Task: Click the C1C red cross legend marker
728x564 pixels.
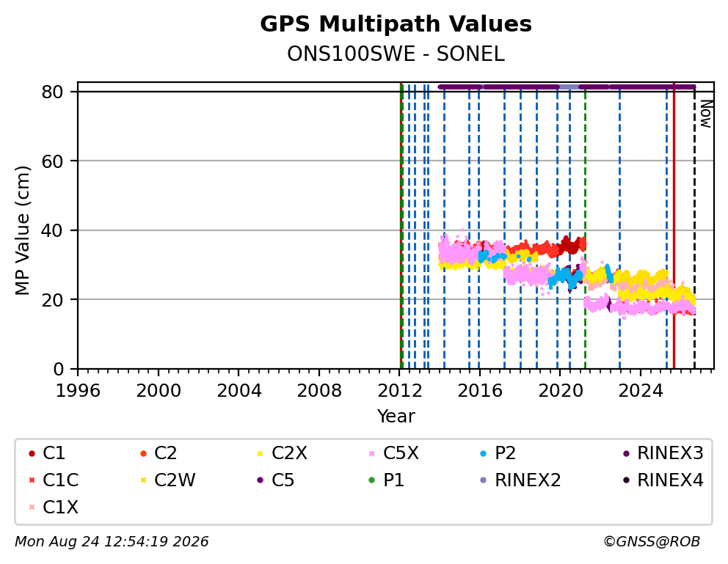Action: click(32, 480)
